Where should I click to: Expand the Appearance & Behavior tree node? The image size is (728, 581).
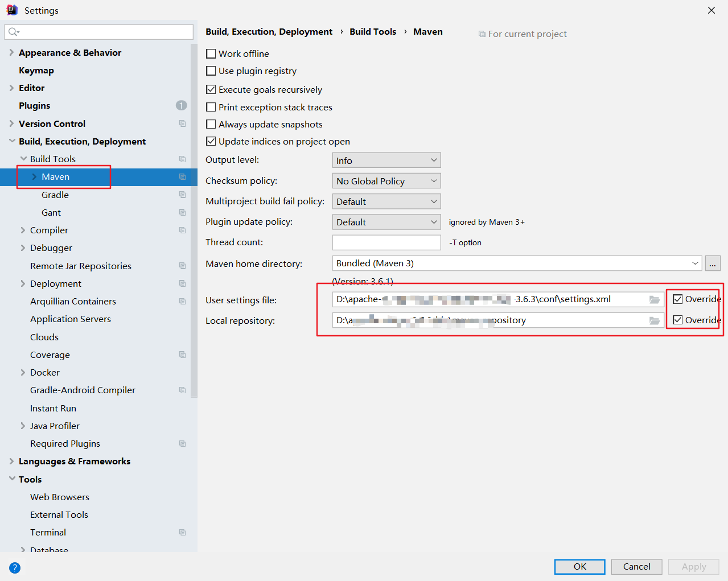[11, 52]
